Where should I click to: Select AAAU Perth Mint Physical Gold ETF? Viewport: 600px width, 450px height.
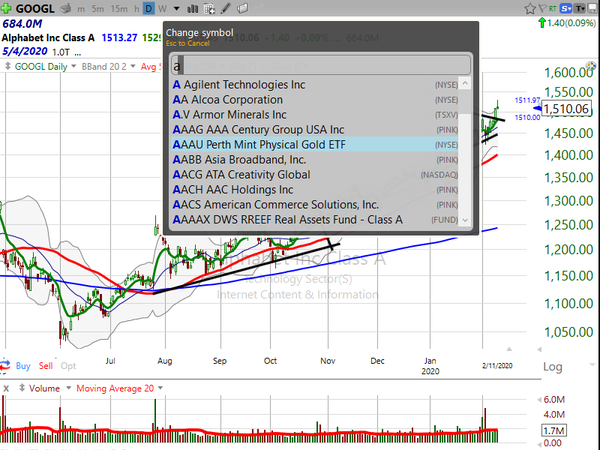tap(315, 144)
